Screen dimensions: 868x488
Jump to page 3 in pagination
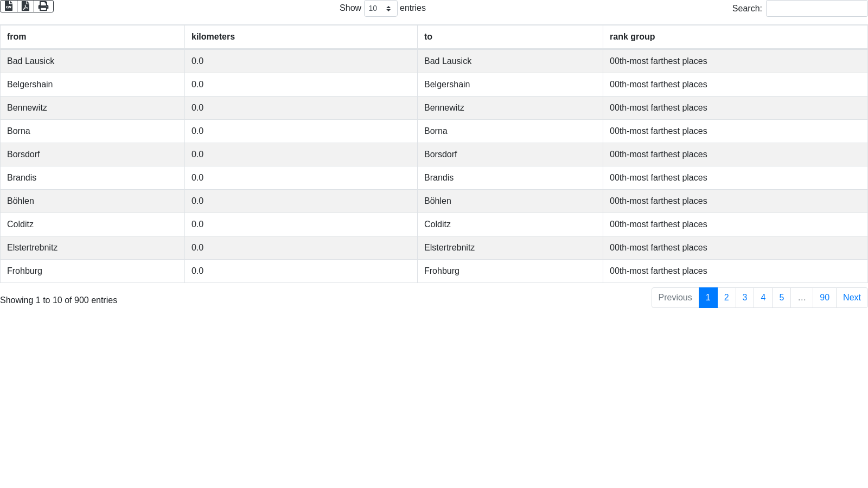tap(745, 298)
